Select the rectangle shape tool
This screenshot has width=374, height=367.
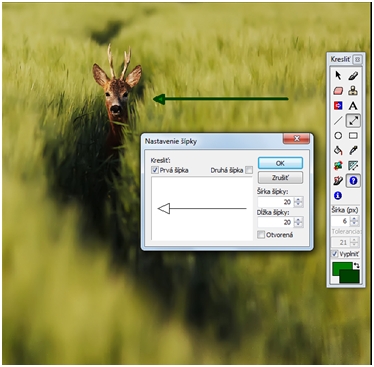tap(353, 136)
